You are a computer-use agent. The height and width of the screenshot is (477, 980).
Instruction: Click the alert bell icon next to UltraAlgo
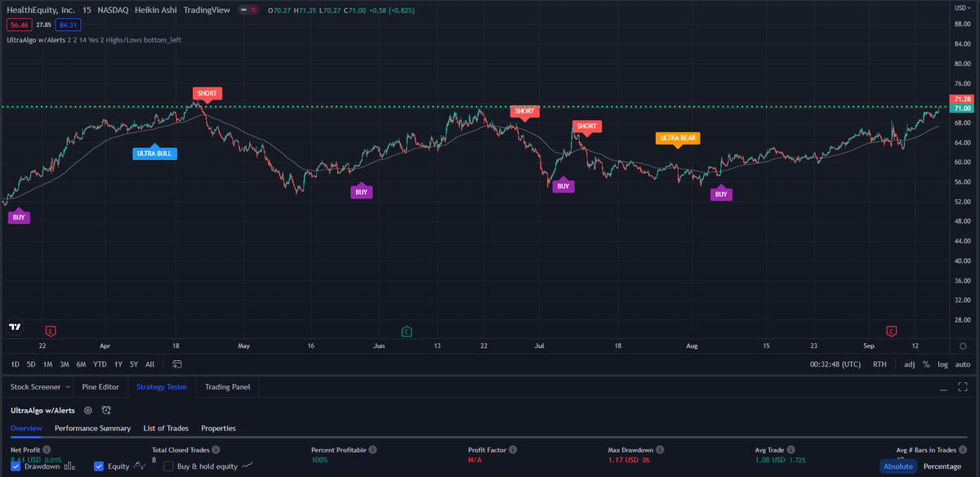coord(105,410)
